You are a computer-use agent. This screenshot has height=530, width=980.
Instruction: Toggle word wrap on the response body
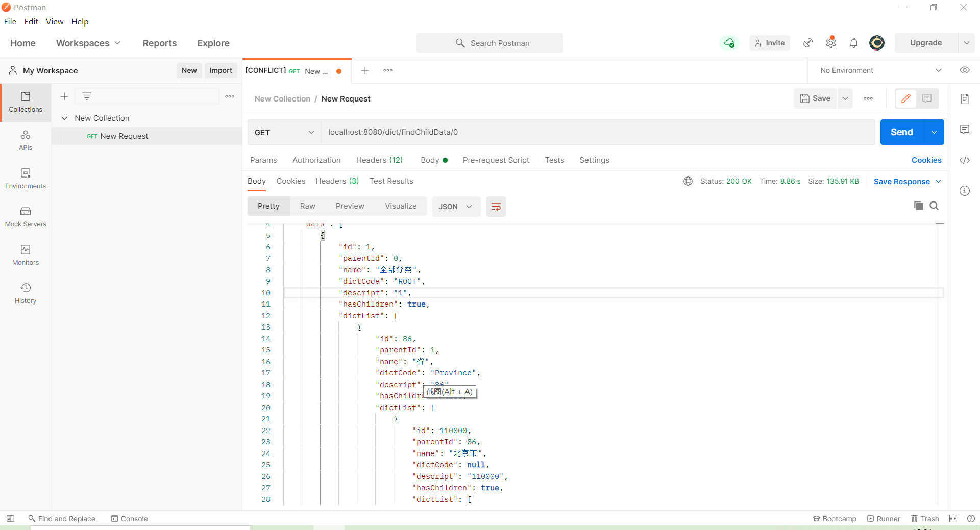(496, 207)
